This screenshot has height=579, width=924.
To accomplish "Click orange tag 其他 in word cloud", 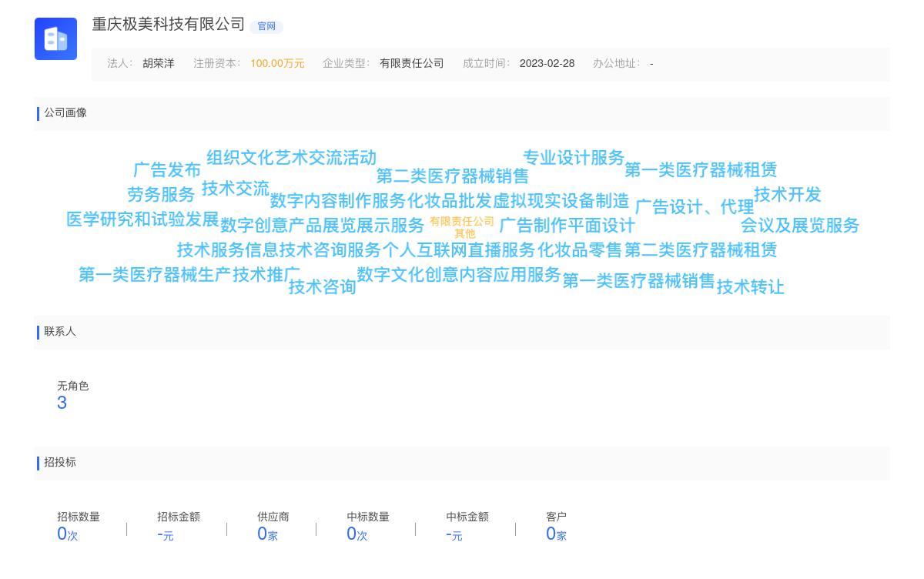I will coord(465,233).
